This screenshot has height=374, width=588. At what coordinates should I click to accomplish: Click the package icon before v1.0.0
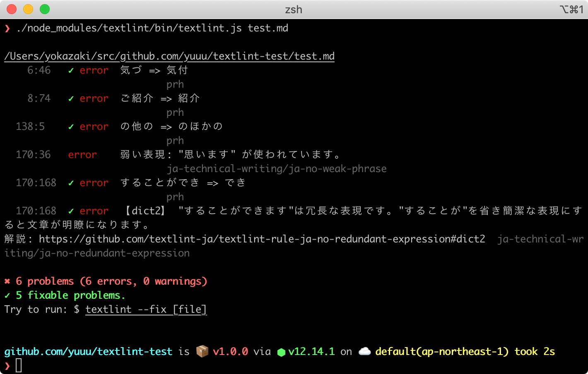[x=202, y=351]
